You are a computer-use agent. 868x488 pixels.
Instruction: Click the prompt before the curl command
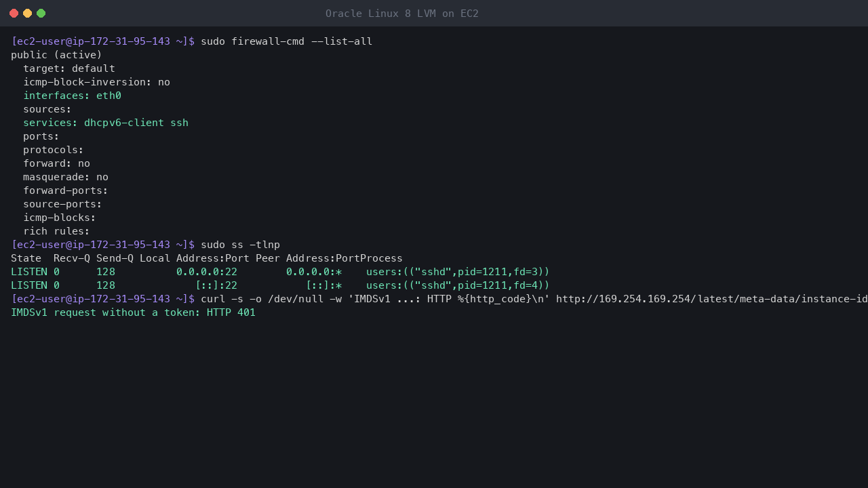coord(102,299)
